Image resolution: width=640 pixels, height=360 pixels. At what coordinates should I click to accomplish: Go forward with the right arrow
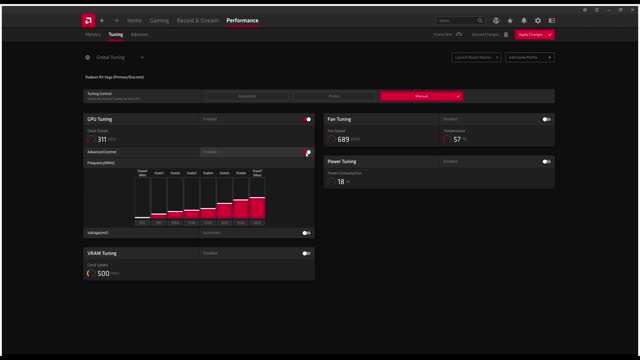(x=117, y=20)
